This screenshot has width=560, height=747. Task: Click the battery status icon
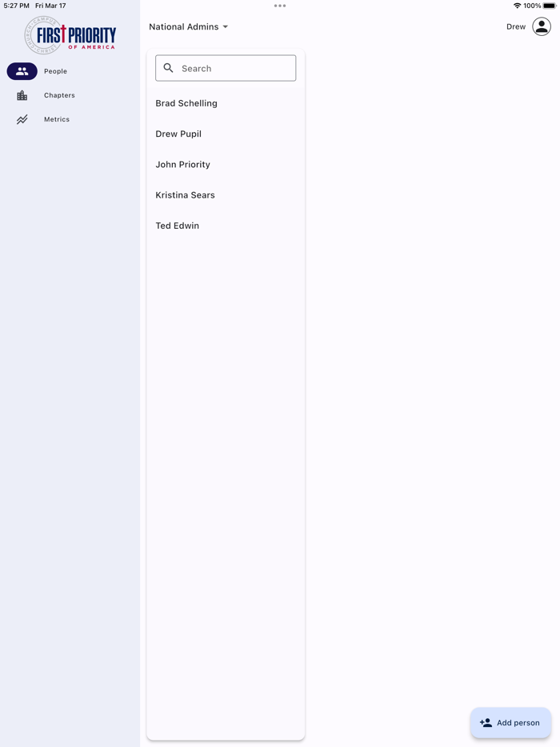[x=550, y=6]
